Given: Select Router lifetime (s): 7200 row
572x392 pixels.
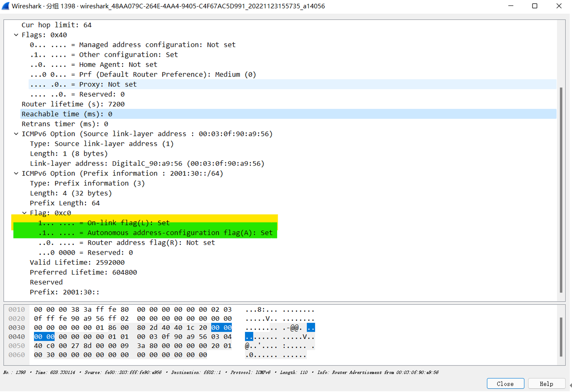Looking at the screenshot, I should [x=289, y=104].
